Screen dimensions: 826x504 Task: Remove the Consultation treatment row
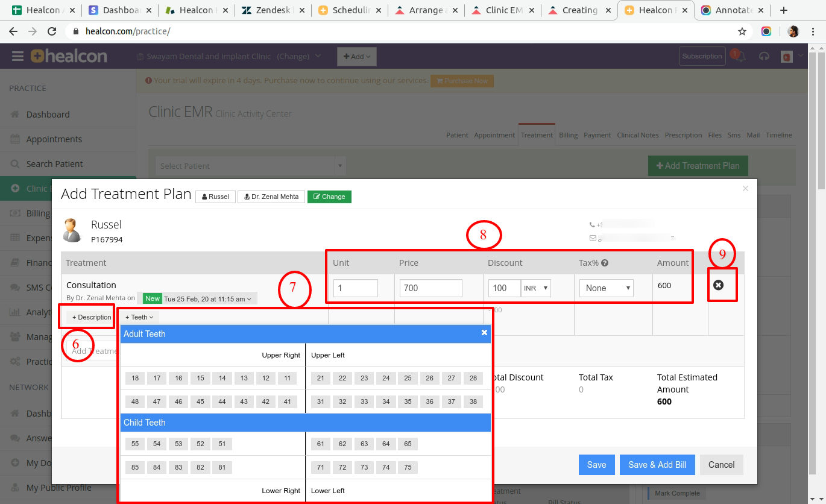pyautogui.click(x=718, y=285)
